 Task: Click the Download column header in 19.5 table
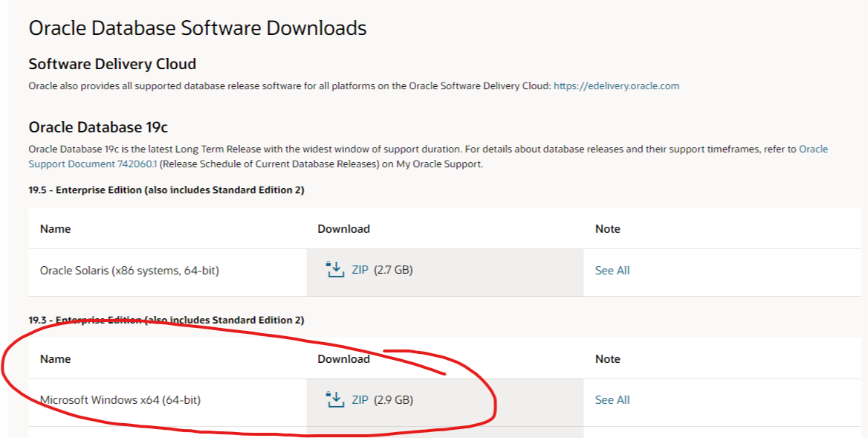pyautogui.click(x=344, y=229)
